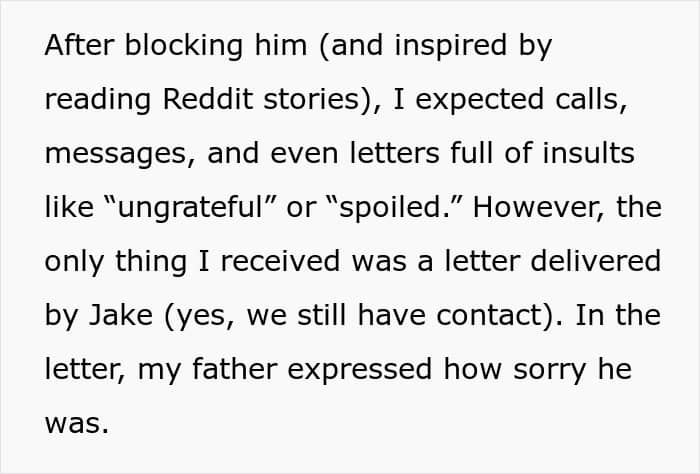Click the quoted word "spoiled"

(x=391, y=208)
